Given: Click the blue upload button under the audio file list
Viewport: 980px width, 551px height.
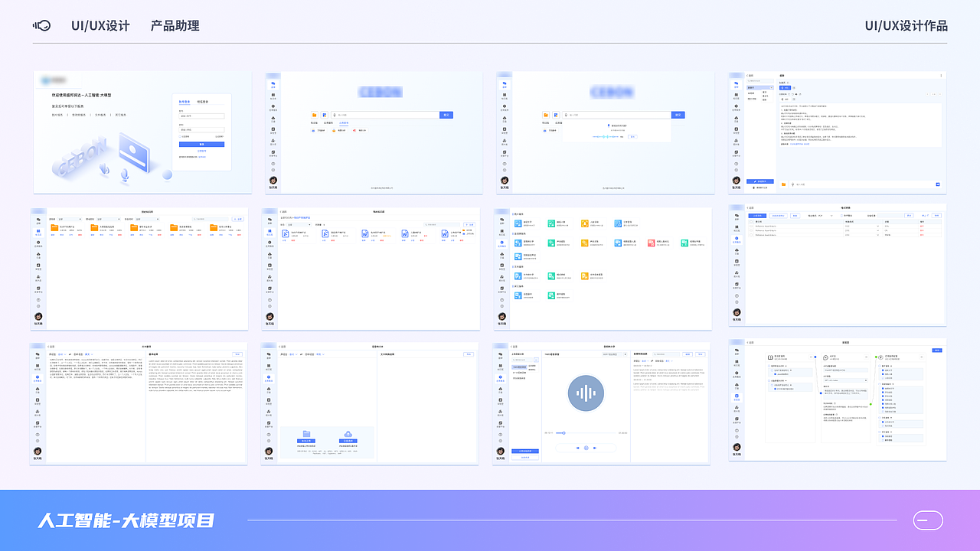Looking at the screenshot, I should pos(525,452).
